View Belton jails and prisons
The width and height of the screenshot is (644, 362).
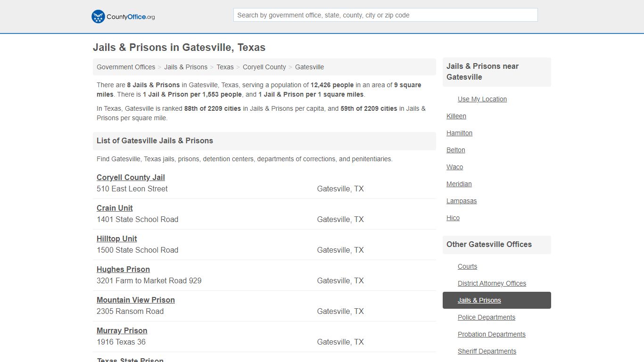click(456, 150)
